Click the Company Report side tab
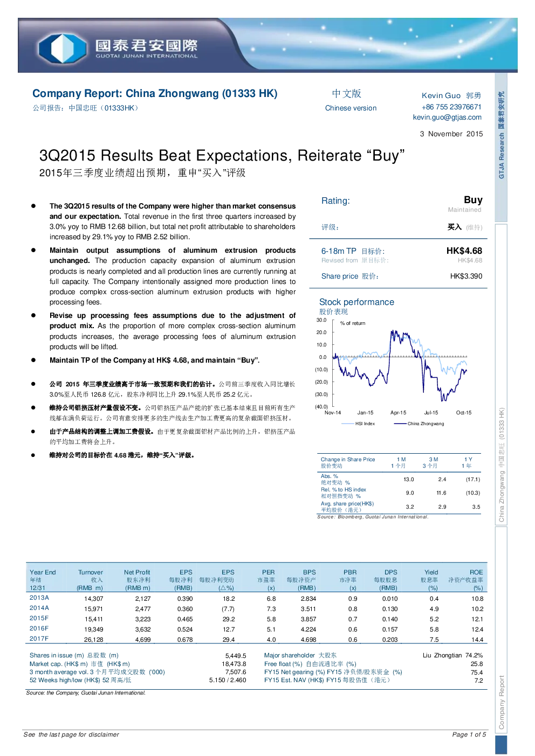 (x=501, y=630)
